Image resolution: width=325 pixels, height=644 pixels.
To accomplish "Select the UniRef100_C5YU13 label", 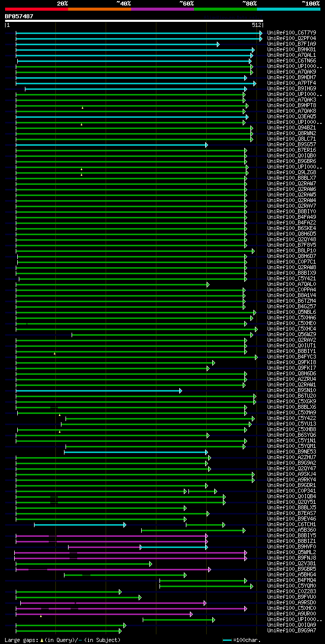I will tap(292, 424).
